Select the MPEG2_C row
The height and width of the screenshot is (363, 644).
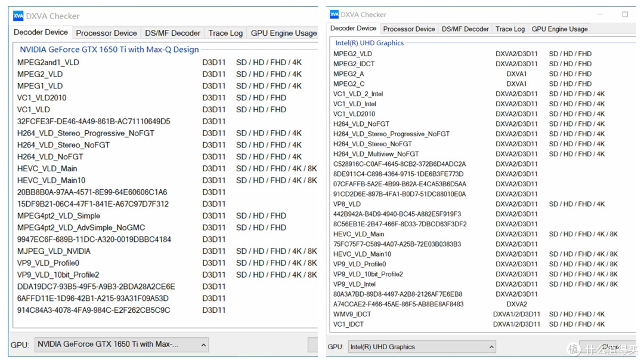click(x=463, y=84)
